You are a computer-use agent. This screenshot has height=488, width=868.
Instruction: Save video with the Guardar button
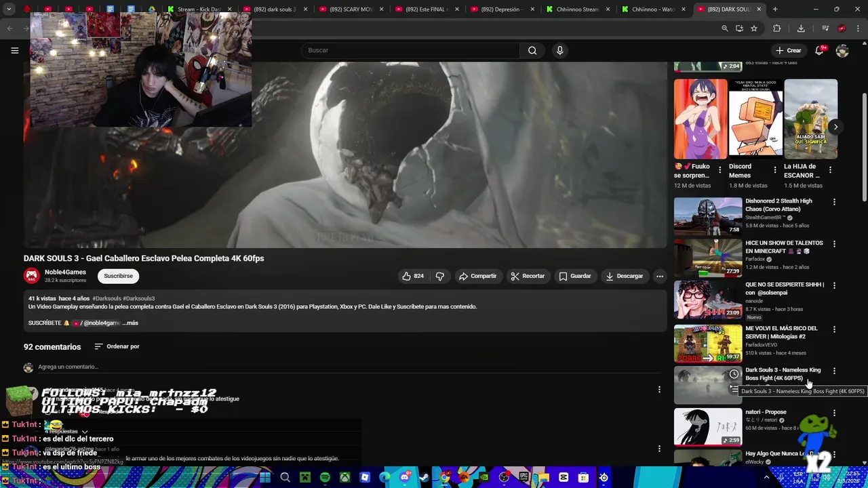(574, 276)
